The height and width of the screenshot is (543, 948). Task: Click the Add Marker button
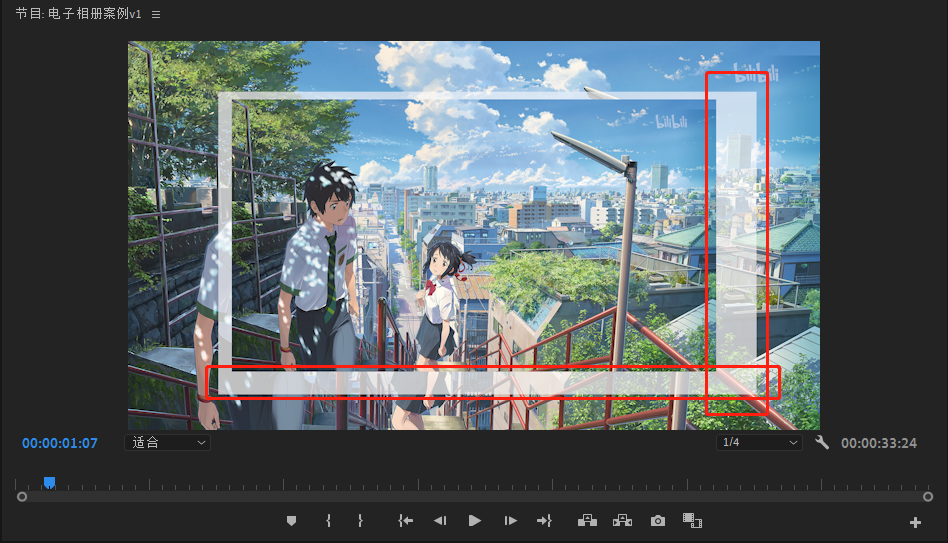[291, 521]
